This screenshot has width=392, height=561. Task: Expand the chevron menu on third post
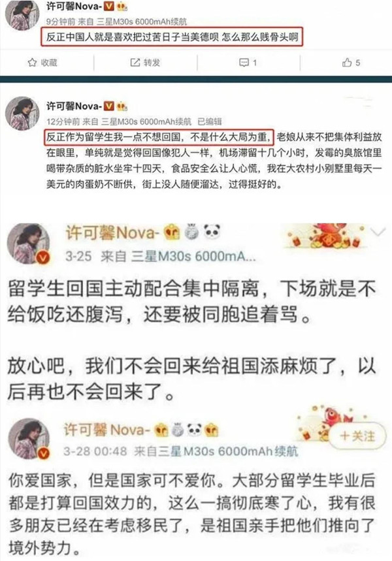click(378, 232)
